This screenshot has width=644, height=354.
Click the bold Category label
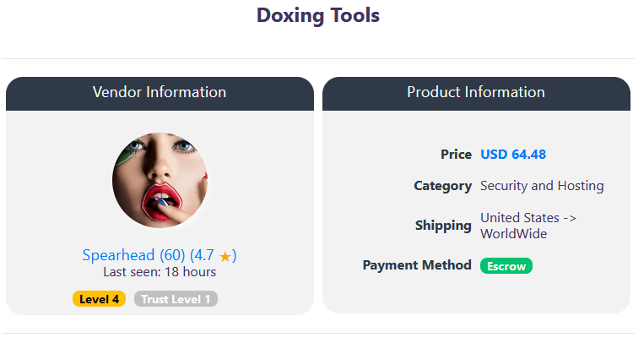click(442, 186)
